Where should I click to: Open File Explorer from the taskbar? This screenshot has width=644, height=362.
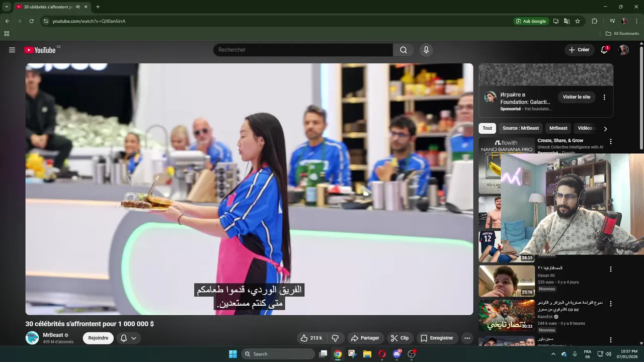[x=367, y=354]
